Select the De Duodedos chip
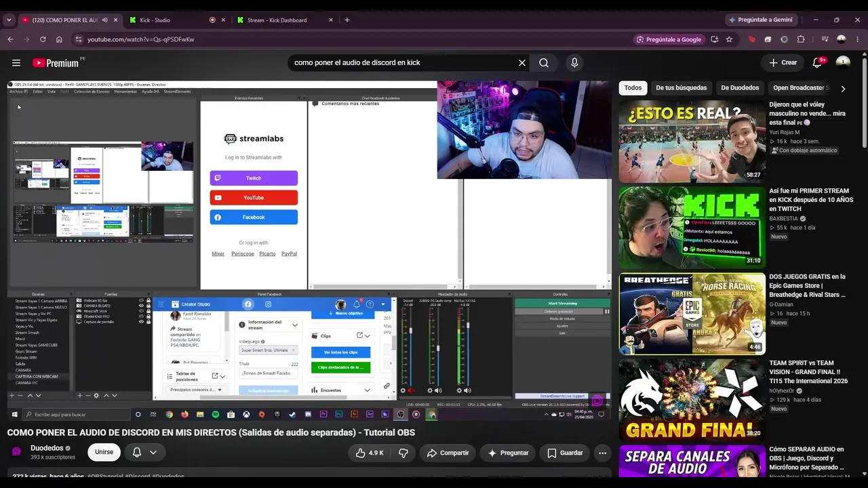The height and width of the screenshot is (488, 868). point(740,88)
